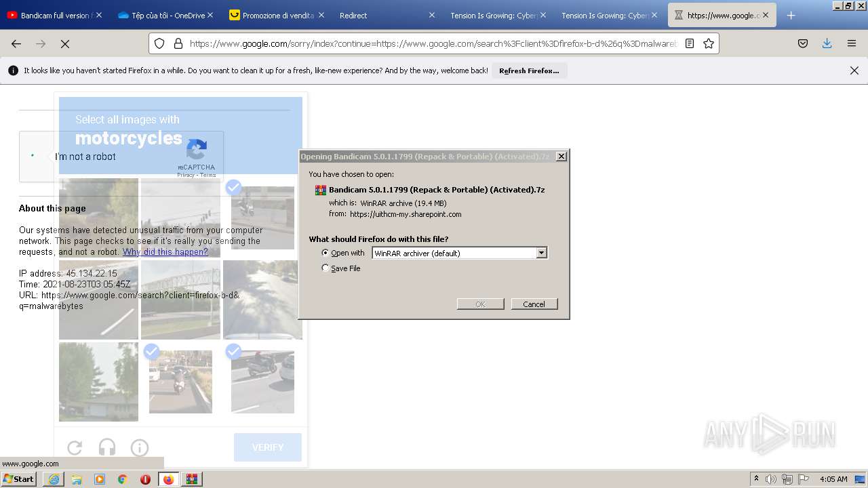868x488 pixels.
Task: Click the Bandicam 5.0.1.1799 .7z file name
Action: tap(437, 190)
